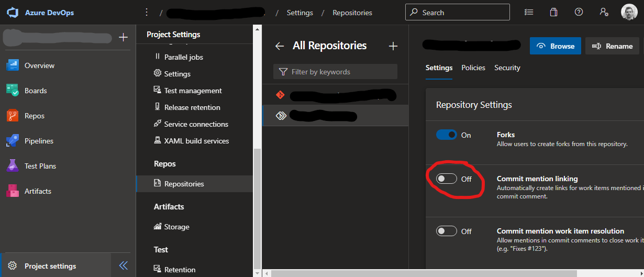Click the Repository Settings heading text
This screenshot has height=277, width=644.
474,105
